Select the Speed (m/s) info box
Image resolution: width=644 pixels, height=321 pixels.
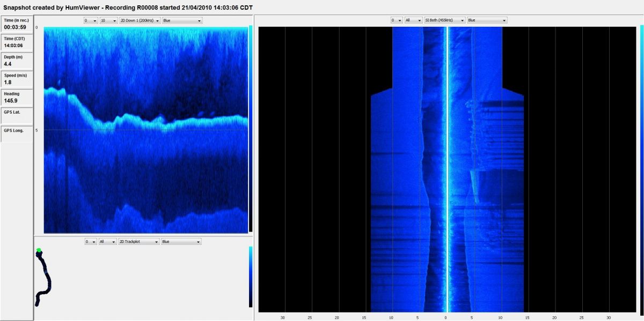click(17, 79)
